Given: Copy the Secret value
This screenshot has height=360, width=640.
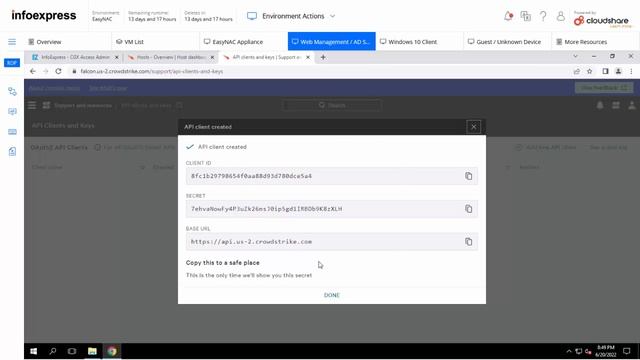Looking at the screenshot, I should tap(469, 209).
